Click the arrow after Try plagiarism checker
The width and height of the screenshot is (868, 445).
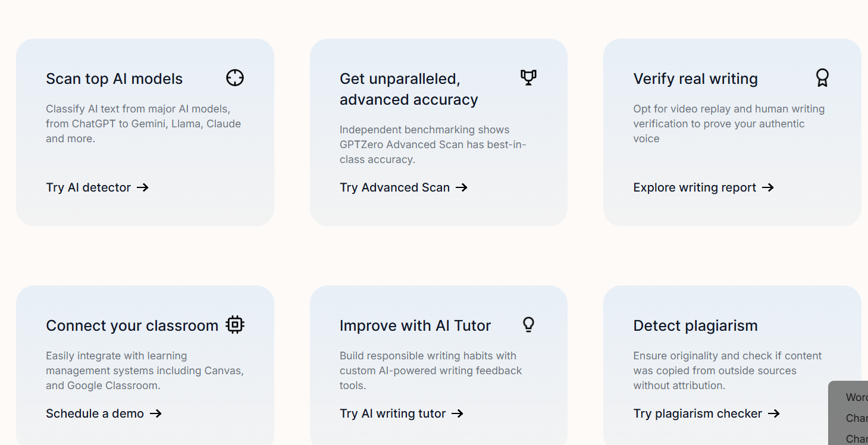[774, 413]
